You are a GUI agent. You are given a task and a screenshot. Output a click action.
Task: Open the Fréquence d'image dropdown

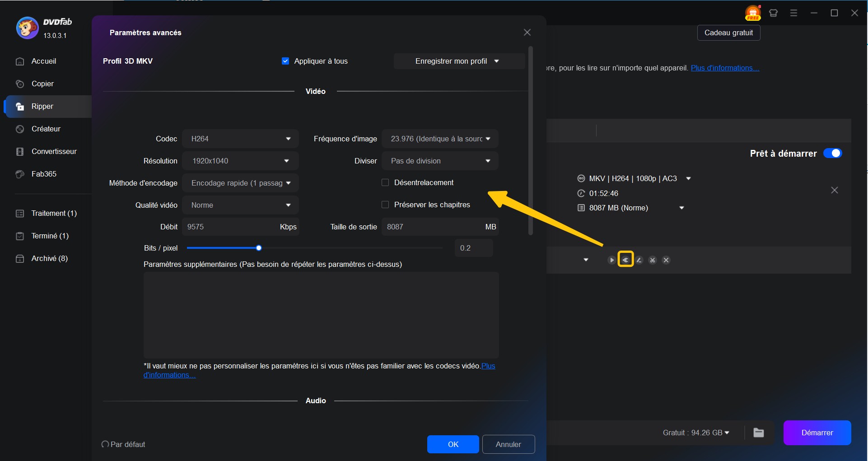tap(440, 139)
